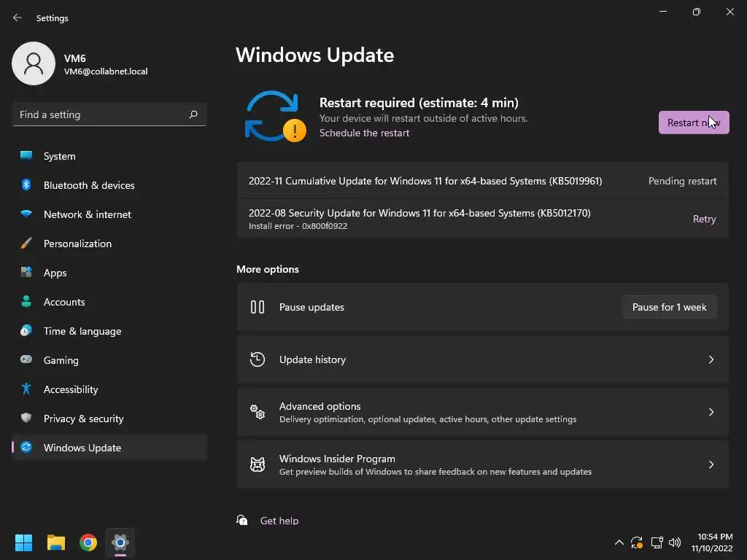Open Network & internet settings
The image size is (747, 560).
pos(88,214)
